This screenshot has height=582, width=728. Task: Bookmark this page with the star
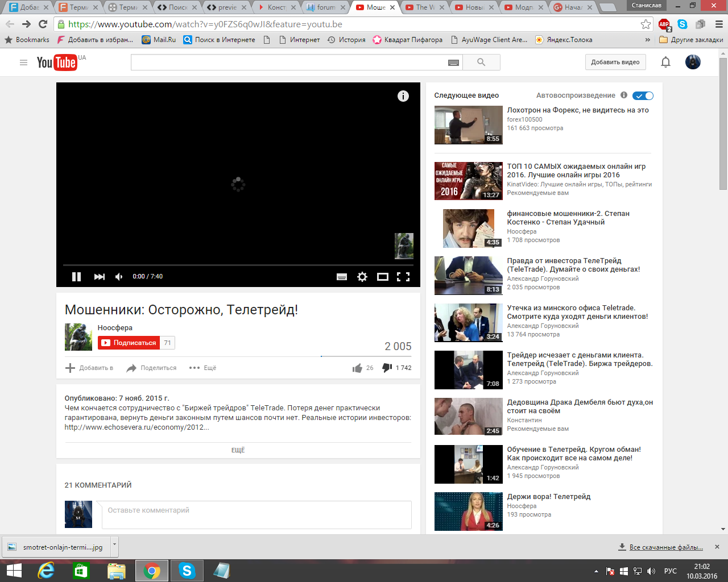point(646,24)
